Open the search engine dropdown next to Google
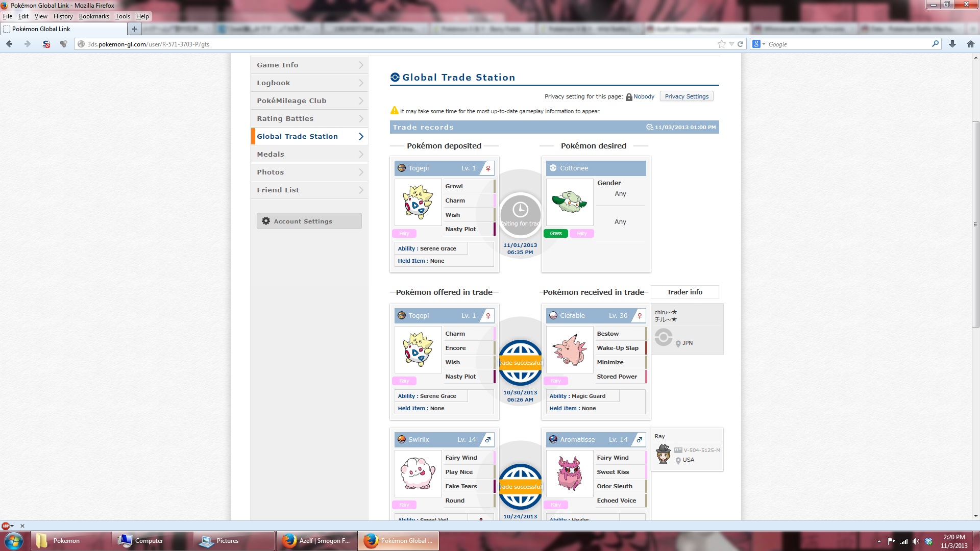Image resolution: width=980 pixels, height=551 pixels. [x=764, y=44]
